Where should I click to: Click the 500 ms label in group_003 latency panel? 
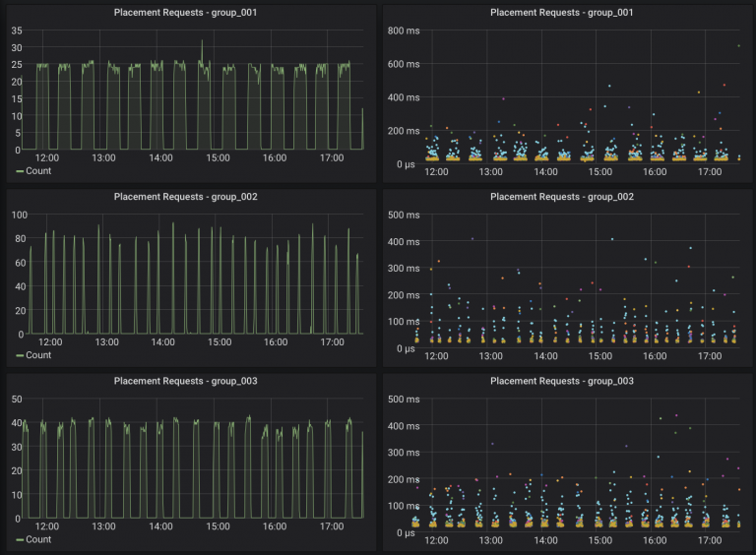[404, 399]
